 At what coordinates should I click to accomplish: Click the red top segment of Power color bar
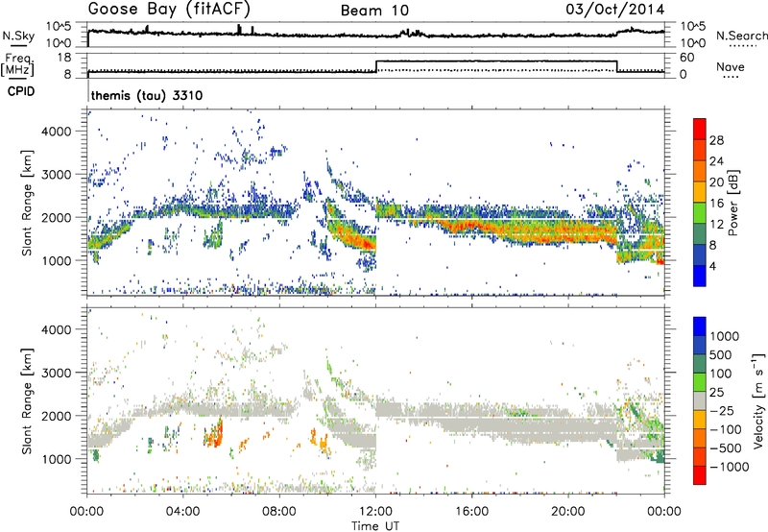point(700,129)
